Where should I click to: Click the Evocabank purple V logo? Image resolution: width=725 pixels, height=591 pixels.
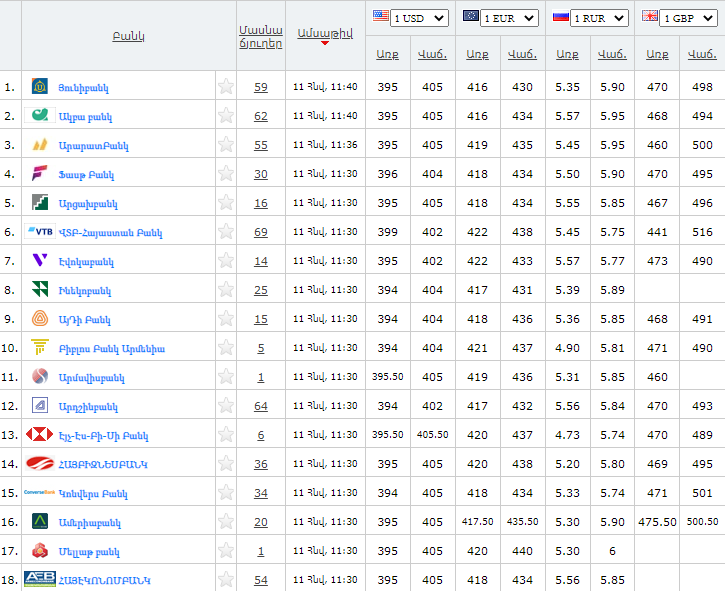coord(40,261)
